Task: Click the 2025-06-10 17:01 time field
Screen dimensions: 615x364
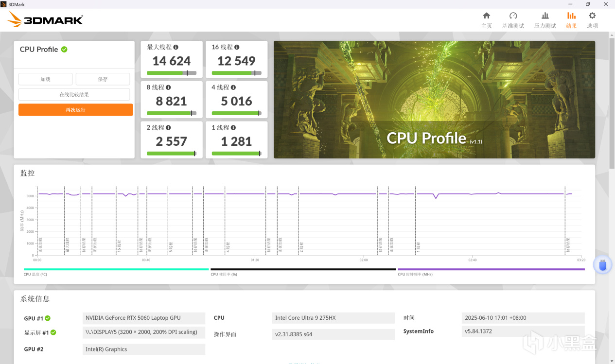Action: [523, 318]
